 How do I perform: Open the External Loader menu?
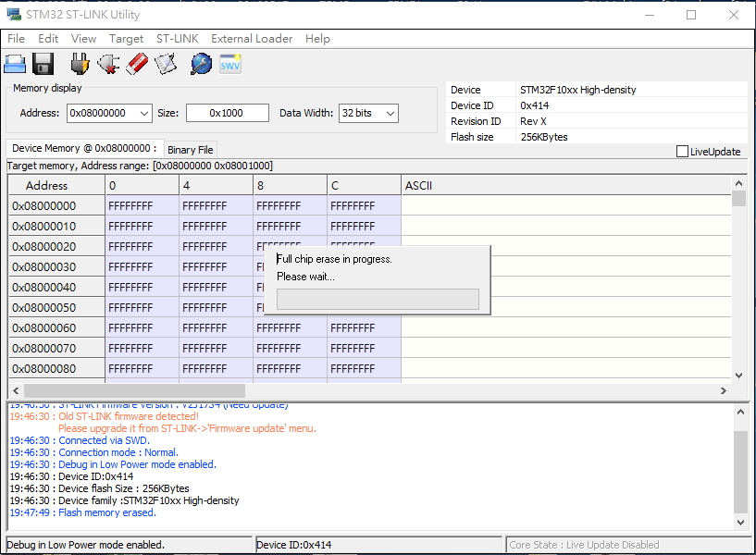coord(252,39)
